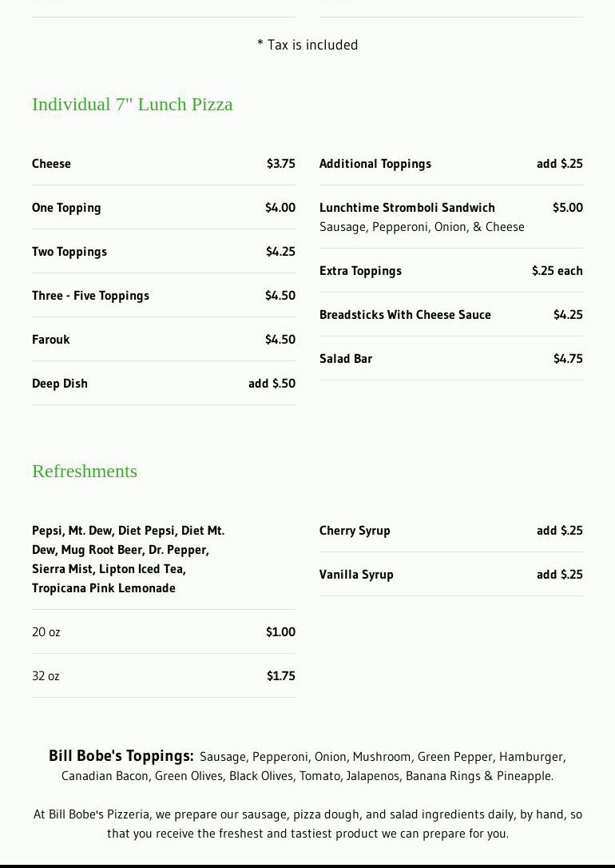
Task: Click the Additional Toppings item
Action: tap(375, 164)
